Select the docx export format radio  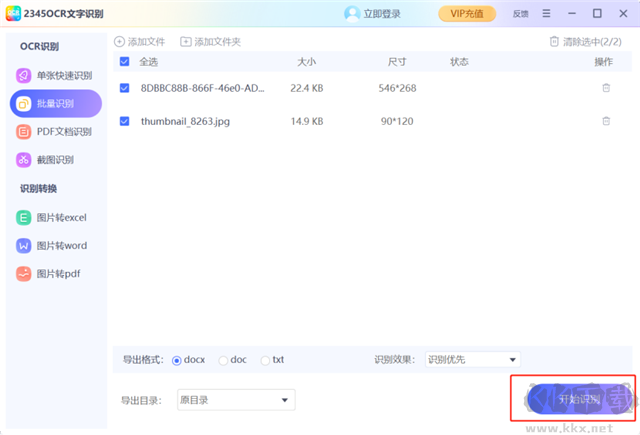coord(177,361)
